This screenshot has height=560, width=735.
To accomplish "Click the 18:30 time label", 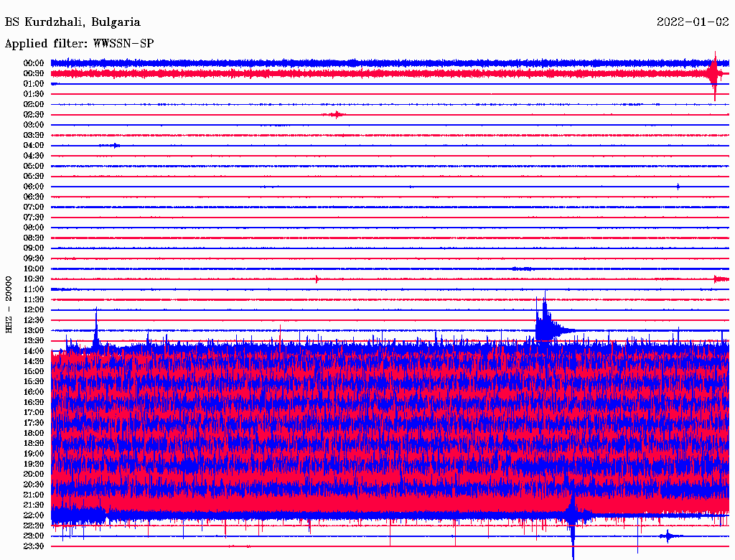I will (x=34, y=444).
